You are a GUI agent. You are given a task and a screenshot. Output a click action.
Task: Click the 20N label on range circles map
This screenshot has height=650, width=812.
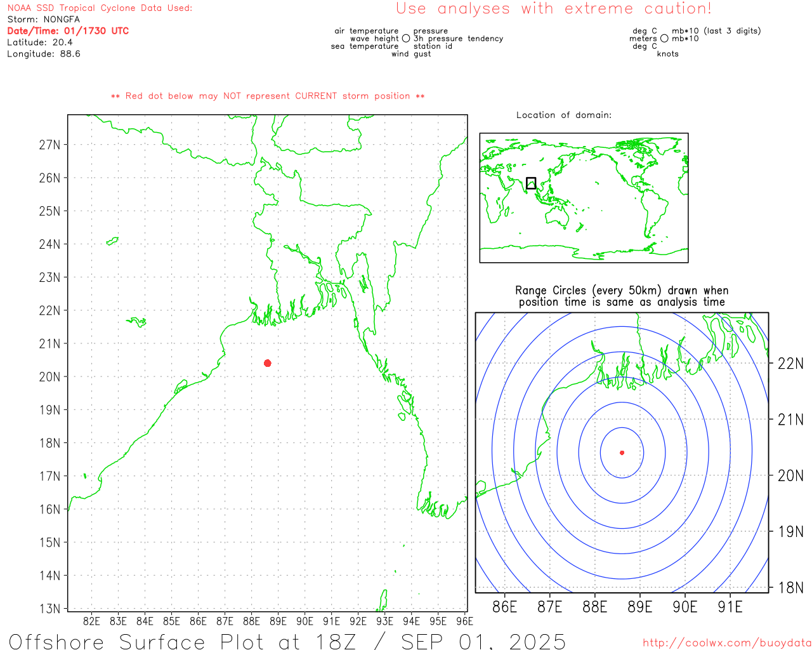click(x=790, y=475)
